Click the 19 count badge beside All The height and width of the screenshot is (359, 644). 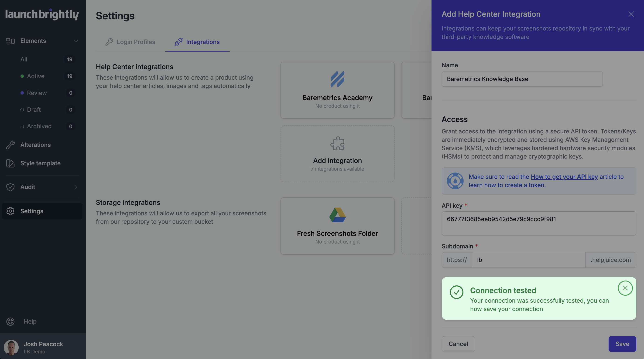click(69, 59)
